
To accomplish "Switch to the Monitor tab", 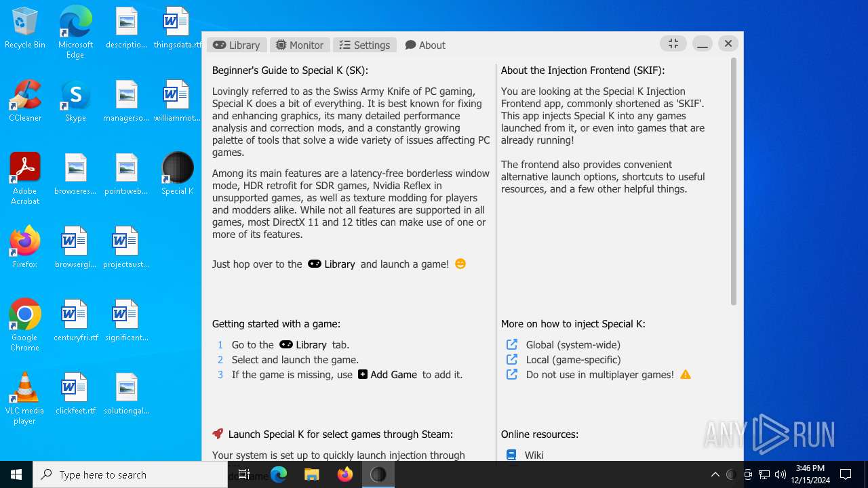I will (300, 45).
